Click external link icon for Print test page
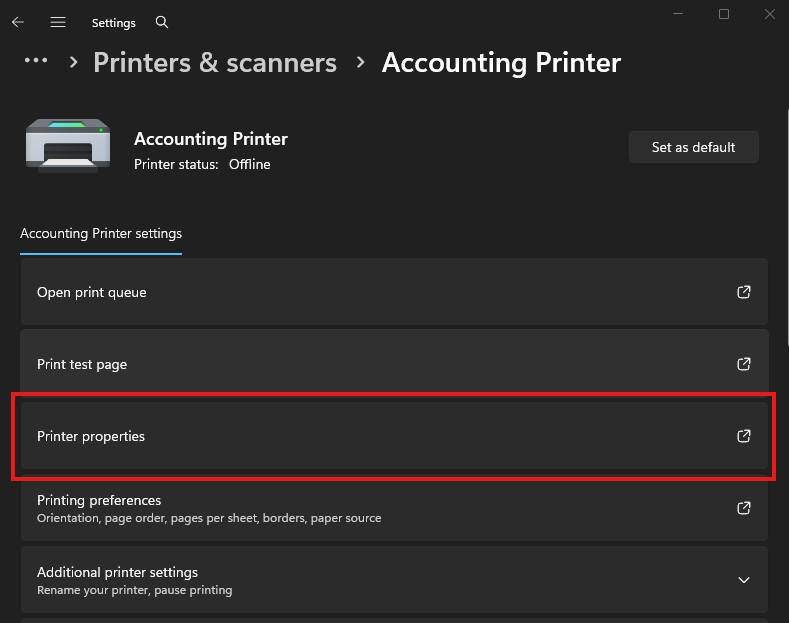789x623 pixels. 743,364
